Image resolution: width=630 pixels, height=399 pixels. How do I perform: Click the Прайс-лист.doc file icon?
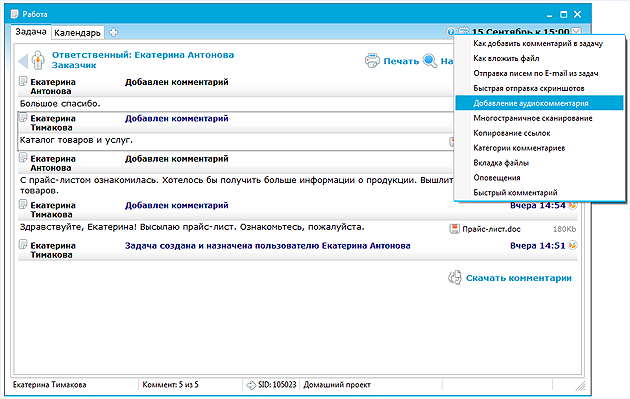(x=454, y=229)
